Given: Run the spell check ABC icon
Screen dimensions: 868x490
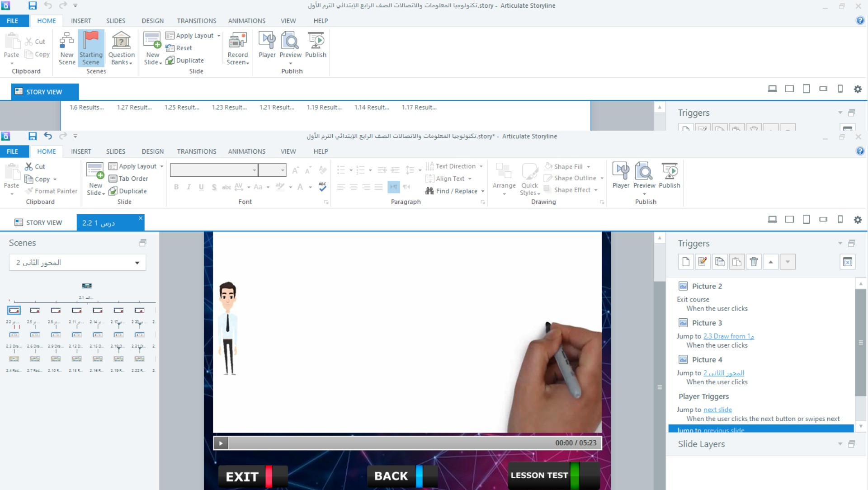Looking at the screenshot, I should (x=322, y=187).
